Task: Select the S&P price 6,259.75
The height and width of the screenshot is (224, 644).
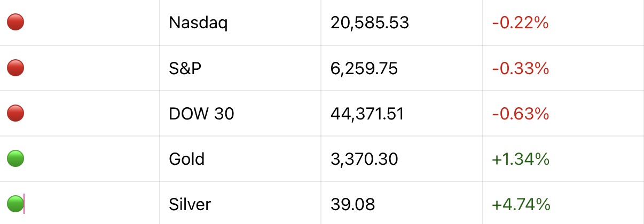Action: [364, 68]
